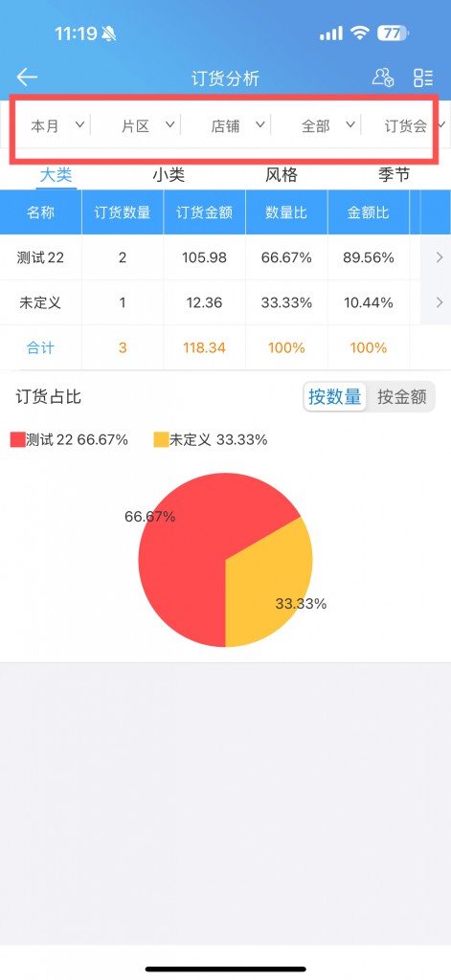Open the user-with-box icon in header
The image size is (451, 980).
tap(382, 77)
